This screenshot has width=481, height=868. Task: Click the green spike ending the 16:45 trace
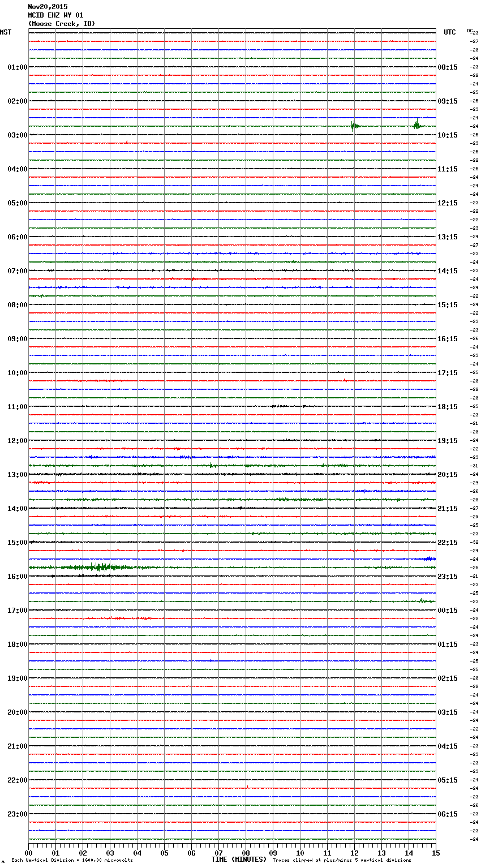pos(422,601)
